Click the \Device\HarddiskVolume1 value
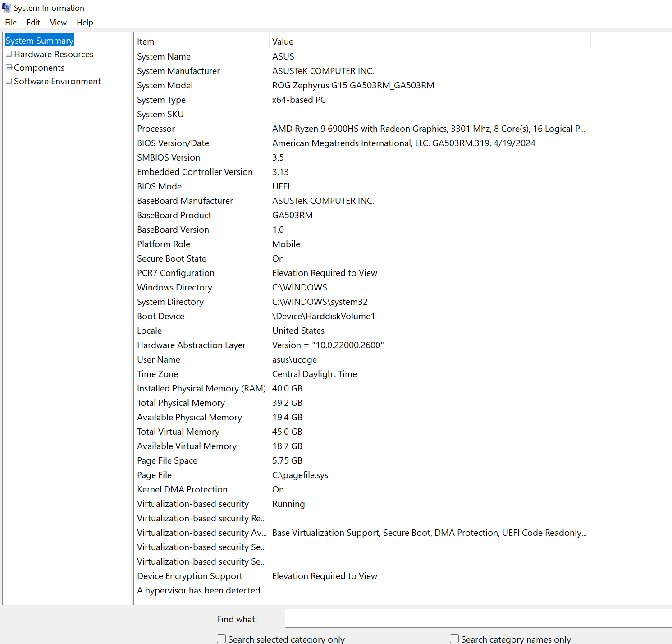672x644 pixels. tap(324, 316)
